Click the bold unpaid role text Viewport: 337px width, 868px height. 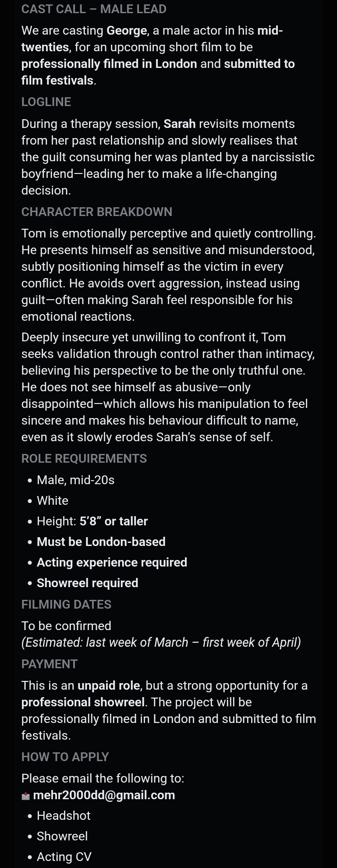pyautogui.click(x=109, y=685)
